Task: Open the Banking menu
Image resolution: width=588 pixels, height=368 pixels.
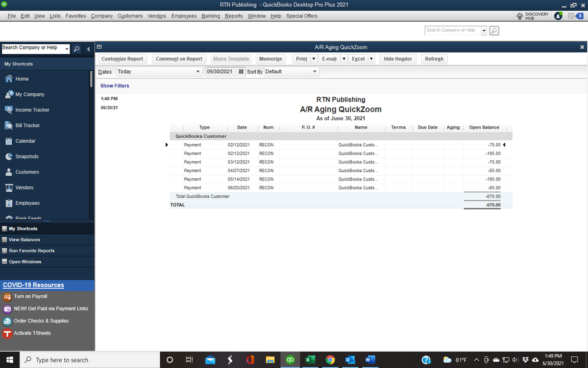Action: [x=210, y=16]
